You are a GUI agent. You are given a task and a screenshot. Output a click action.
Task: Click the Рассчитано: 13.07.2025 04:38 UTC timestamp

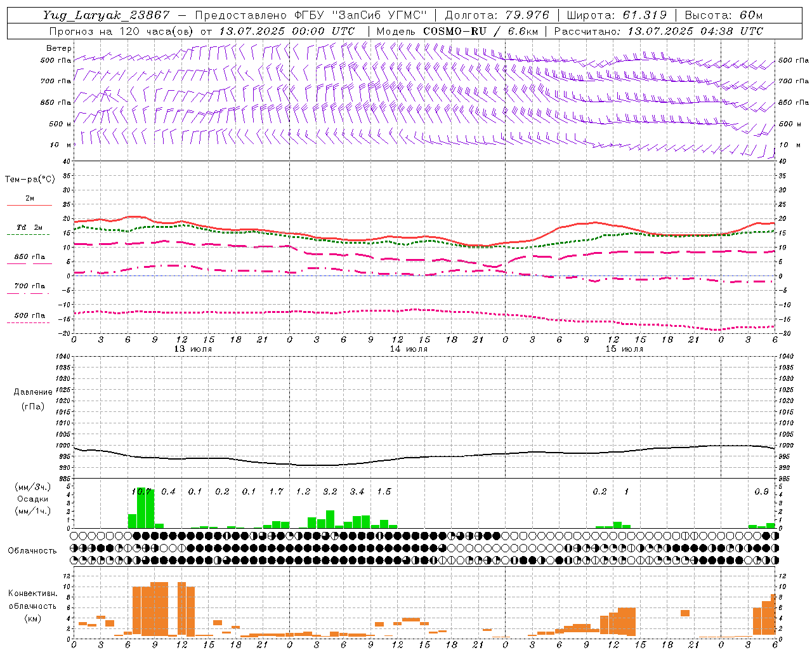[658, 31]
